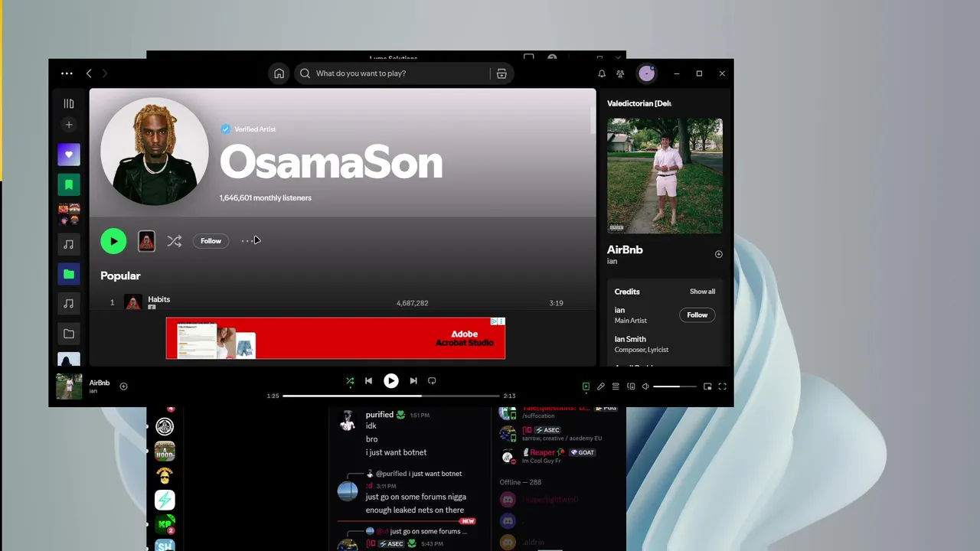Image resolution: width=980 pixels, height=551 pixels.
Task: Open the blue folder in sidebar
Action: point(68,274)
